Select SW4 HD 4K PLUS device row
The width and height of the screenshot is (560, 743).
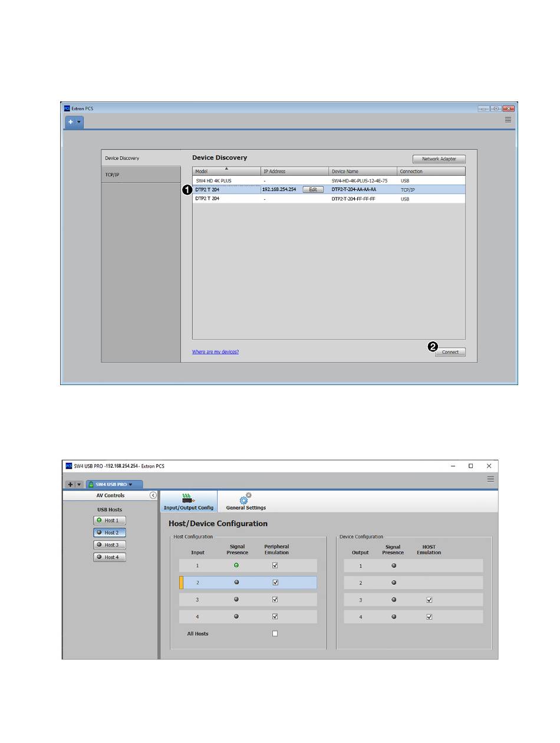[329, 180]
